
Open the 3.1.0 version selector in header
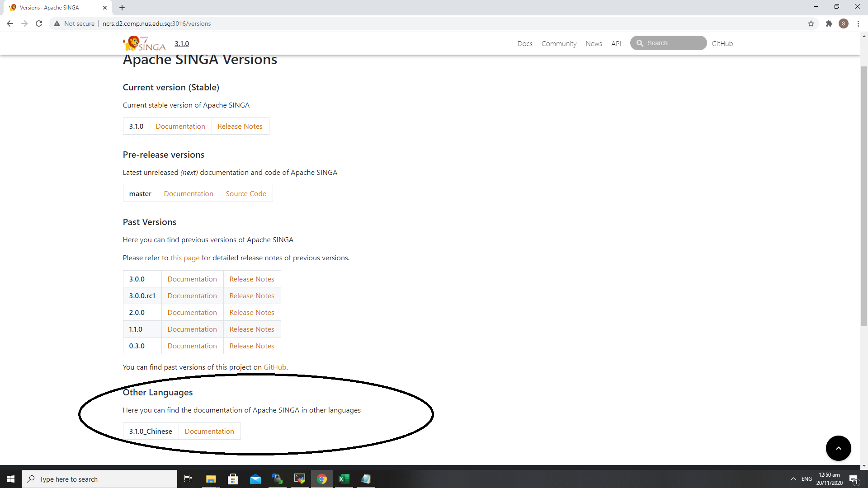coord(182,44)
